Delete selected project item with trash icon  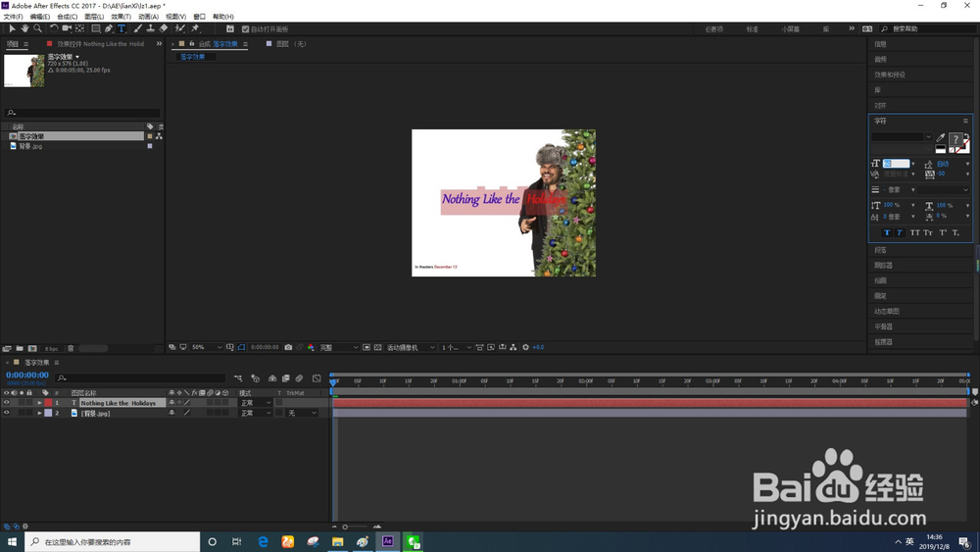(x=71, y=348)
